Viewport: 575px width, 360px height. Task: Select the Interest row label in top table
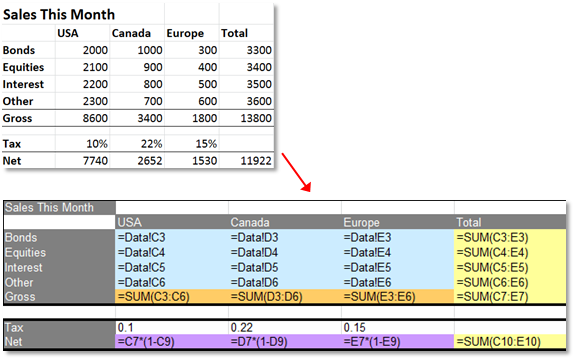click(x=23, y=84)
